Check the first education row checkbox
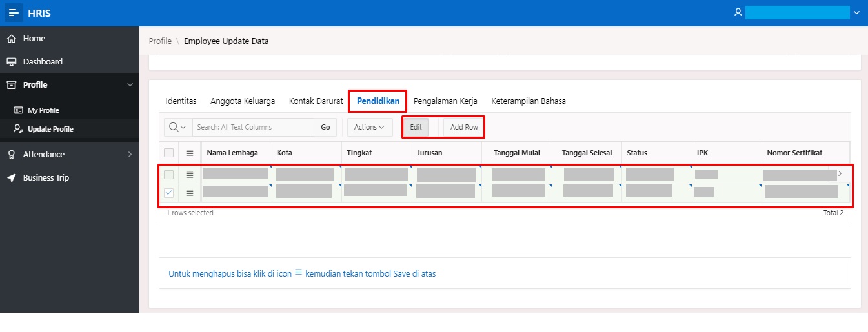 168,175
